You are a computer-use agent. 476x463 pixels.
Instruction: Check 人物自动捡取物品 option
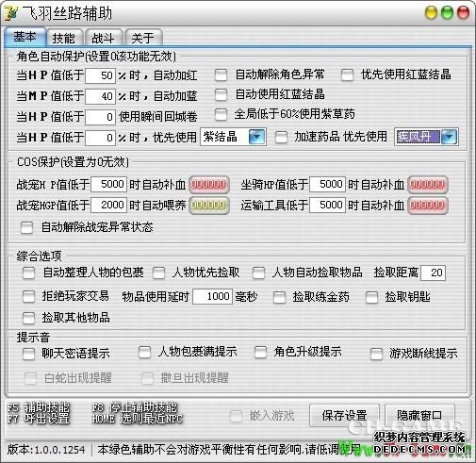tap(258, 273)
